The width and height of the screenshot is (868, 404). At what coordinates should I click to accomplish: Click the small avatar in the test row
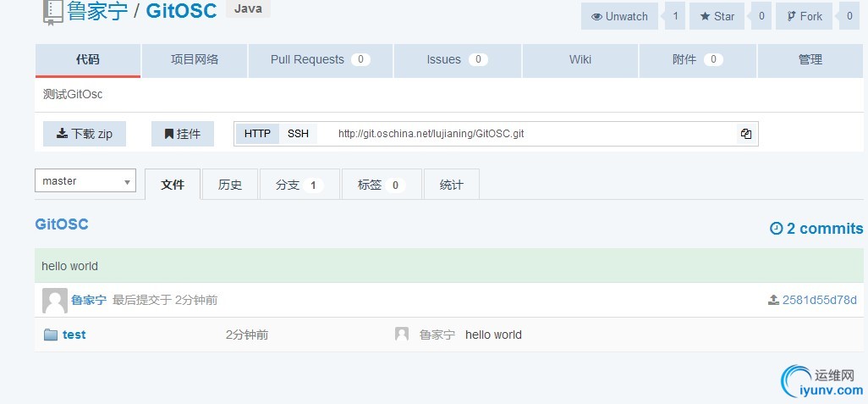click(x=401, y=334)
